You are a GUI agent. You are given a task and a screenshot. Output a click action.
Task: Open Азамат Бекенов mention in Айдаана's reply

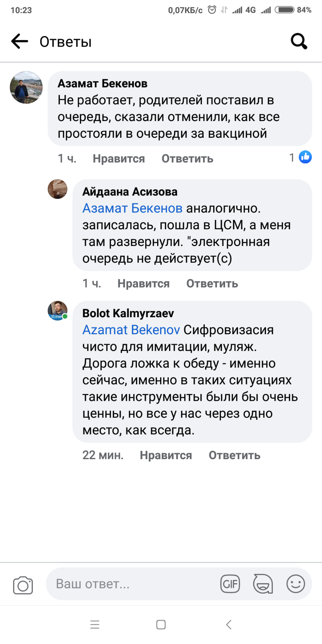132,208
